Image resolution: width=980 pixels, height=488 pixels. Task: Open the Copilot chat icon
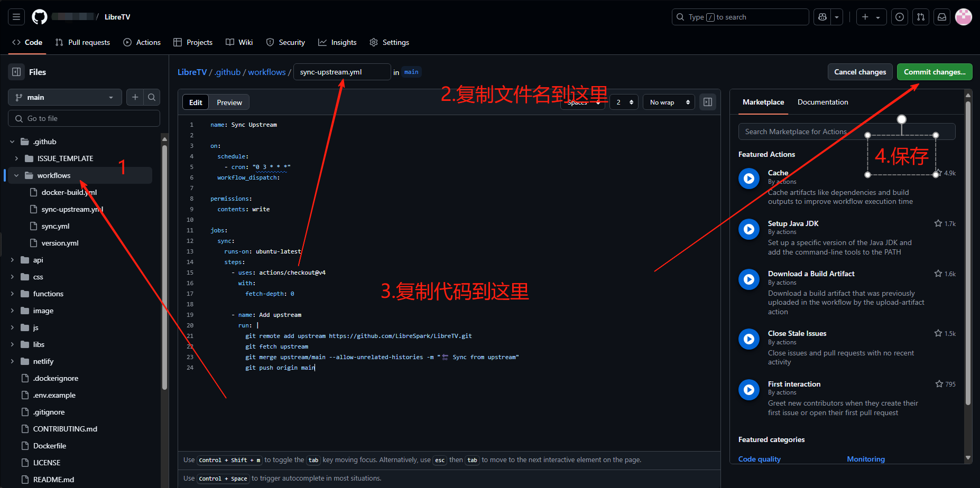tap(822, 17)
